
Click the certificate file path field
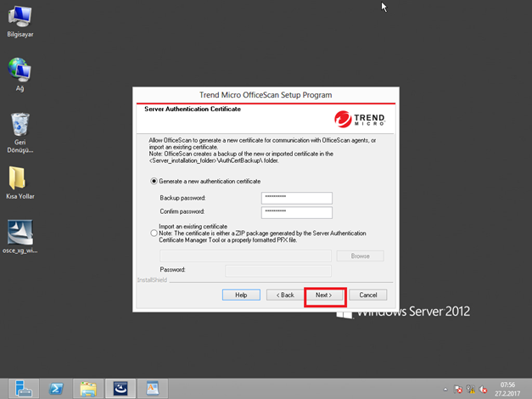click(245, 256)
